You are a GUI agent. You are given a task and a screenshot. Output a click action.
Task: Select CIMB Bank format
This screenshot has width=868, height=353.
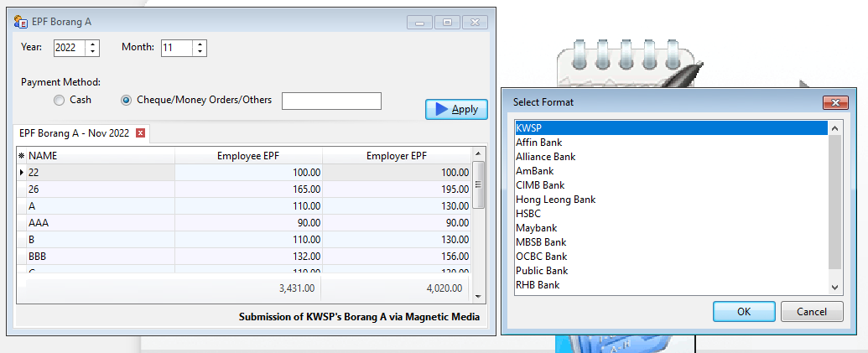[x=541, y=185]
